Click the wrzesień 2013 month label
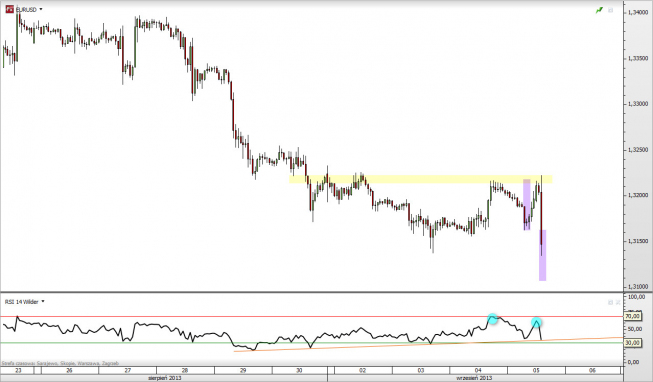The image size is (653, 382). tap(474, 378)
